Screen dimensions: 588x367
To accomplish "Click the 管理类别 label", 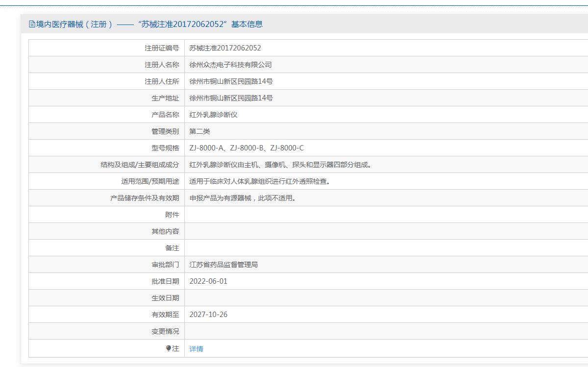I will click(x=165, y=131).
